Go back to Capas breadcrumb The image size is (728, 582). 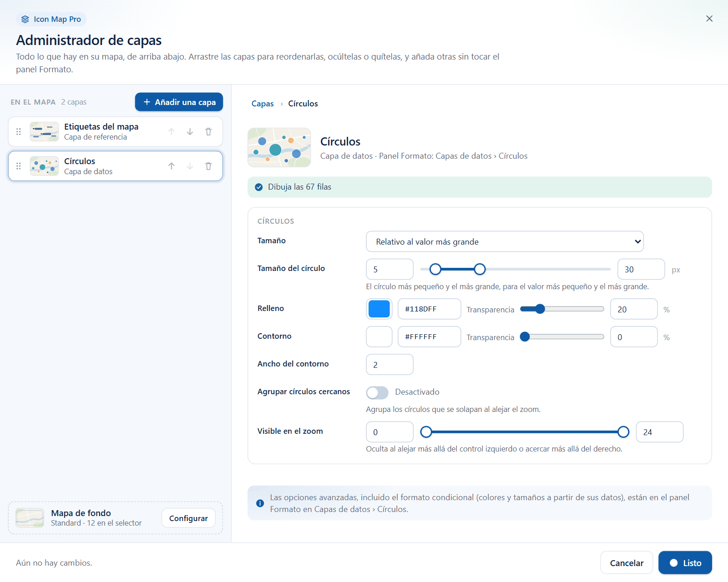[x=263, y=104]
